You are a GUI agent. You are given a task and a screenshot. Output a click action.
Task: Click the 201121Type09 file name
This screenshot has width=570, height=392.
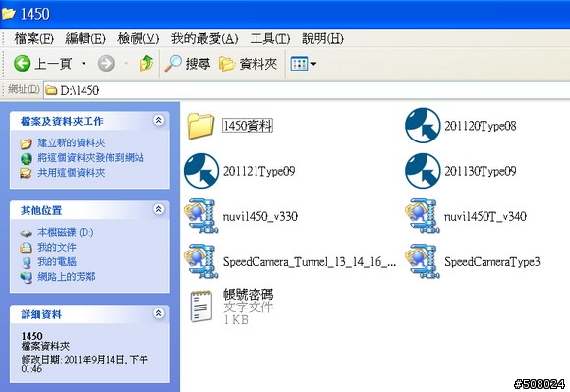pos(258,171)
